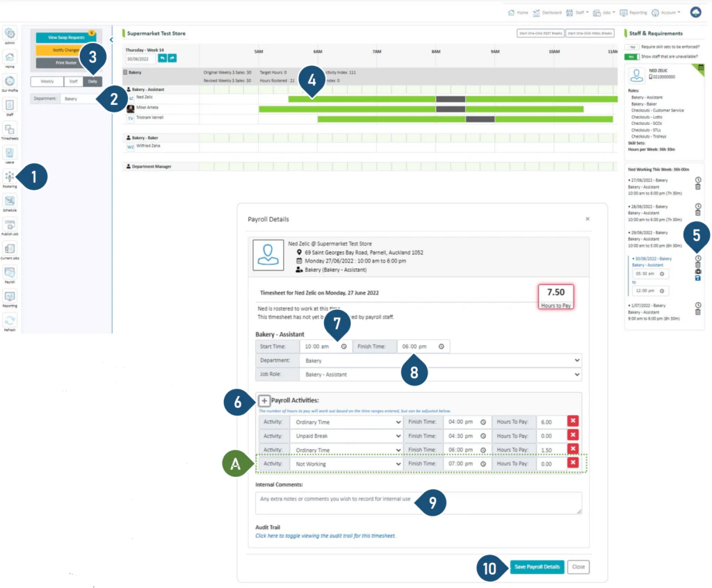Viewport: 712px width, 588px height.
Task: Click the Print Roster button
Action: (66, 63)
